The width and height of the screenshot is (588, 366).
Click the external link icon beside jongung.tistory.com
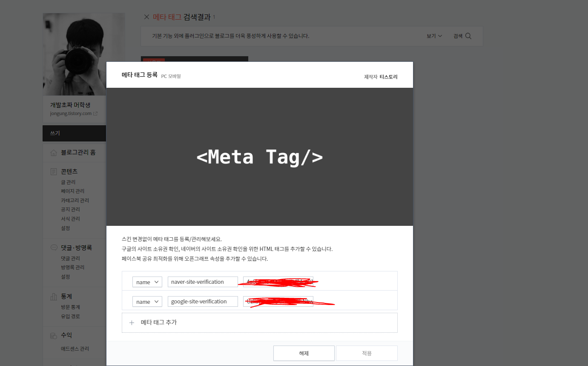[95, 114]
